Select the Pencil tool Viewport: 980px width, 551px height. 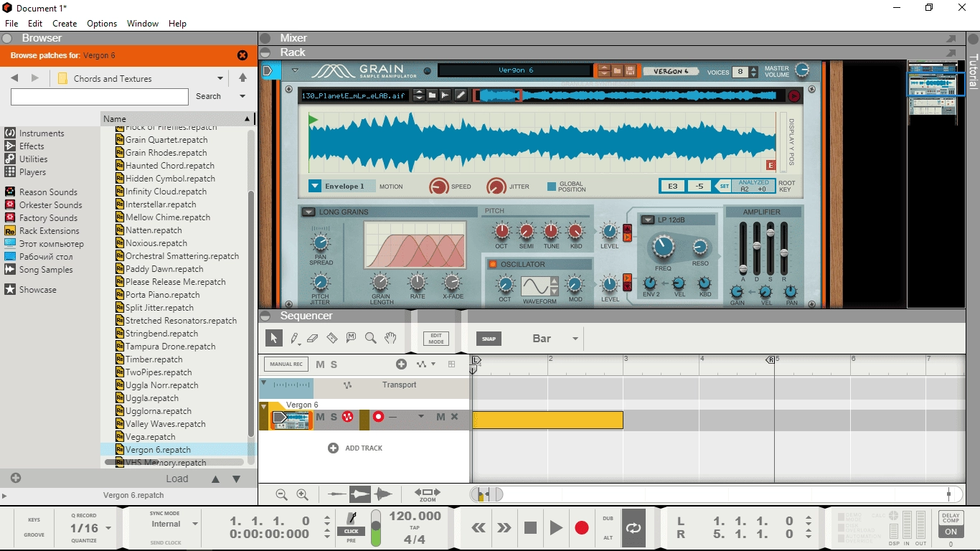tap(293, 338)
